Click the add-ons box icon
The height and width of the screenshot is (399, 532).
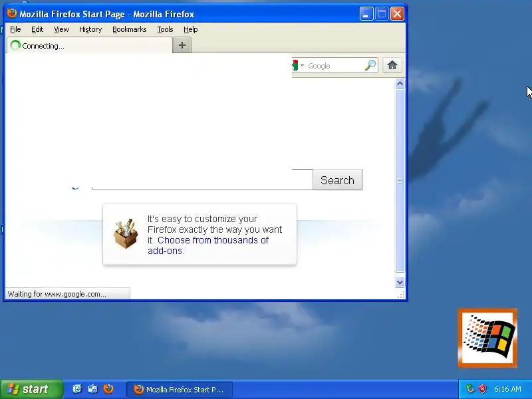coord(126,233)
